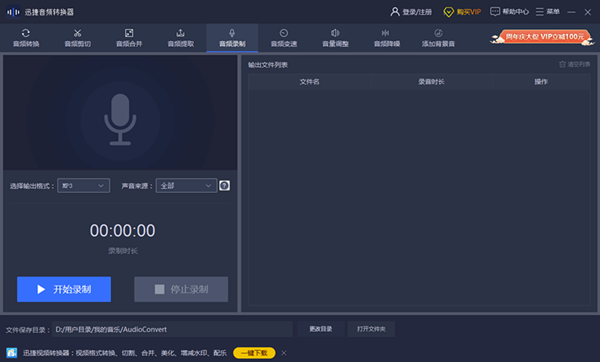Click the file save directory path field
The height and width of the screenshot is (362, 600).
(172, 329)
